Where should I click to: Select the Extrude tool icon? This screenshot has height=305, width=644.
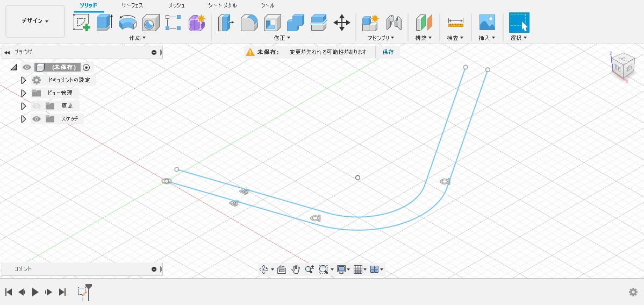[105, 22]
